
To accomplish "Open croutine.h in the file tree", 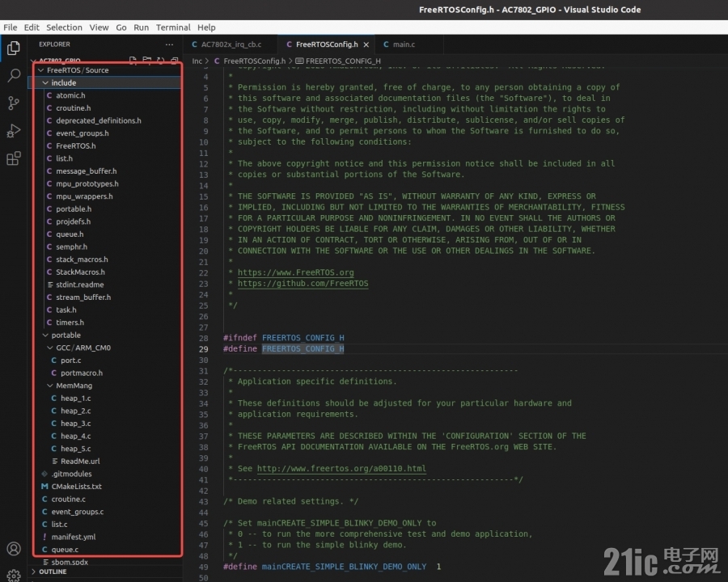I will click(x=74, y=108).
